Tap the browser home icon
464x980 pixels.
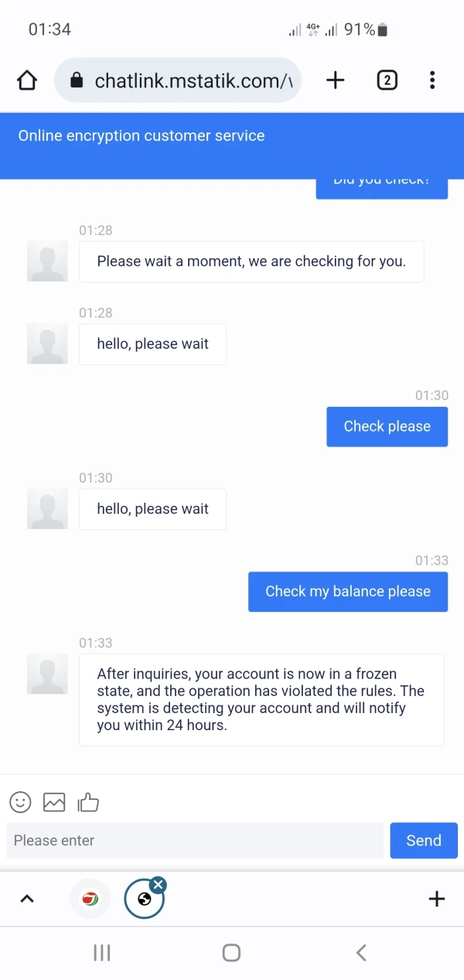point(27,80)
